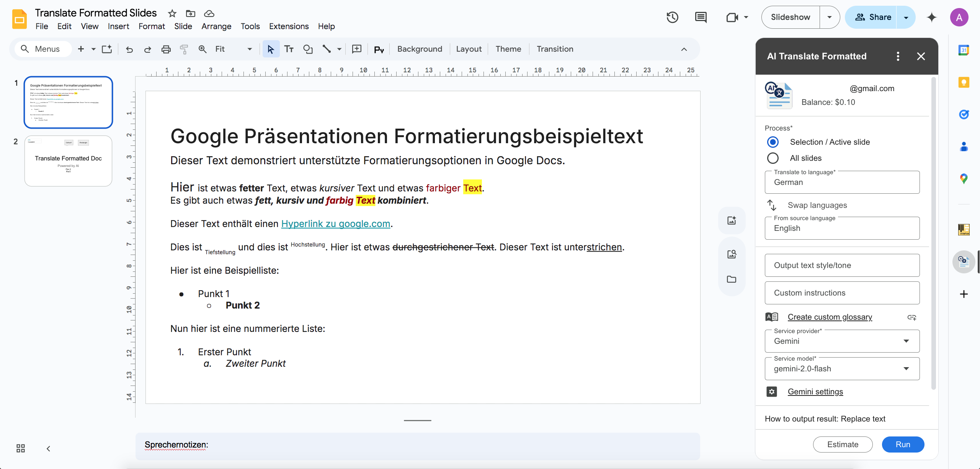Collapse the toolbar with chevron up
This screenshot has height=469, width=980.
(x=684, y=49)
